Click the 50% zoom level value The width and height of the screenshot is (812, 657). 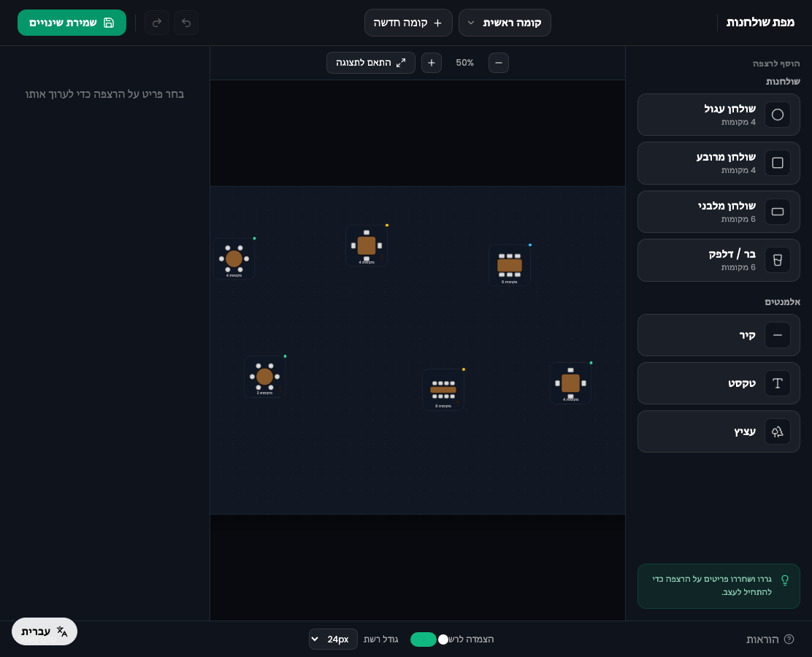(x=465, y=63)
